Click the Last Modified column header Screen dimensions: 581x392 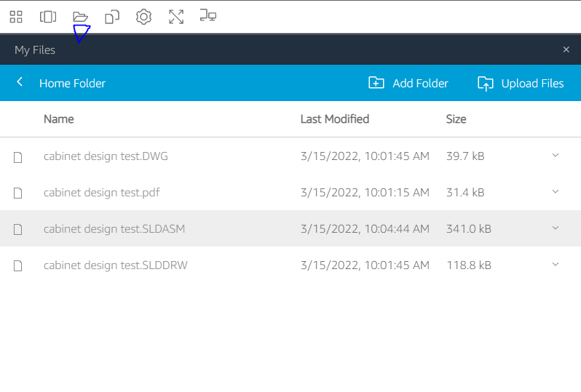(335, 119)
